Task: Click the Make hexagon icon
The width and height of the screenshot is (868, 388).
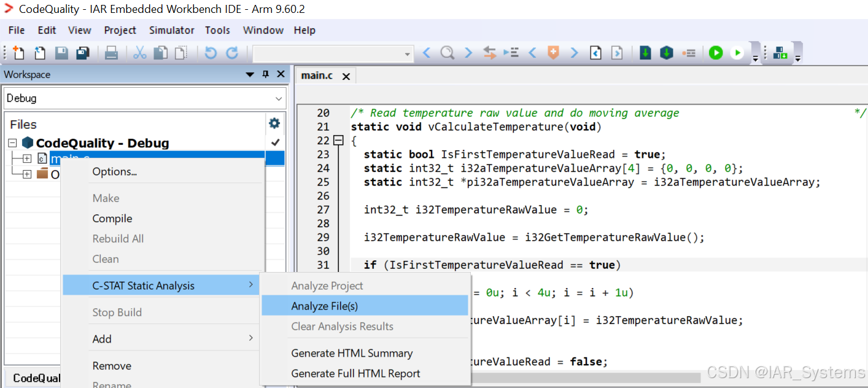Action: pyautogui.click(x=667, y=53)
